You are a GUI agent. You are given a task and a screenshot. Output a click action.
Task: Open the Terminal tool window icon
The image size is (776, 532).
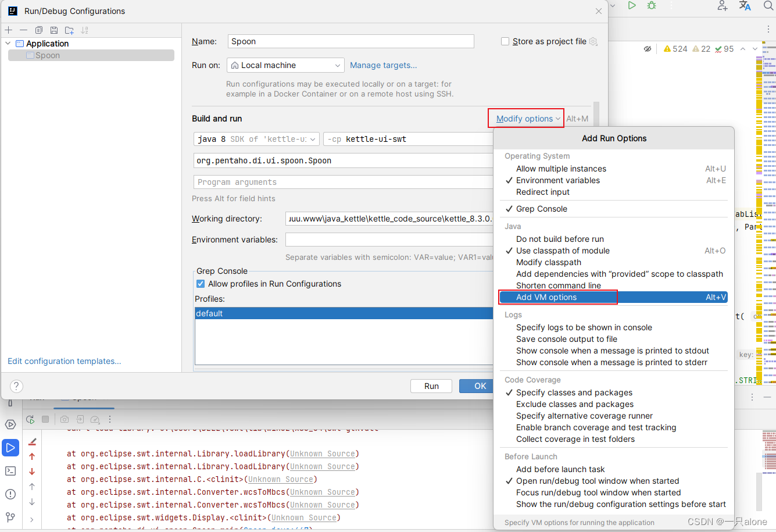click(x=10, y=471)
